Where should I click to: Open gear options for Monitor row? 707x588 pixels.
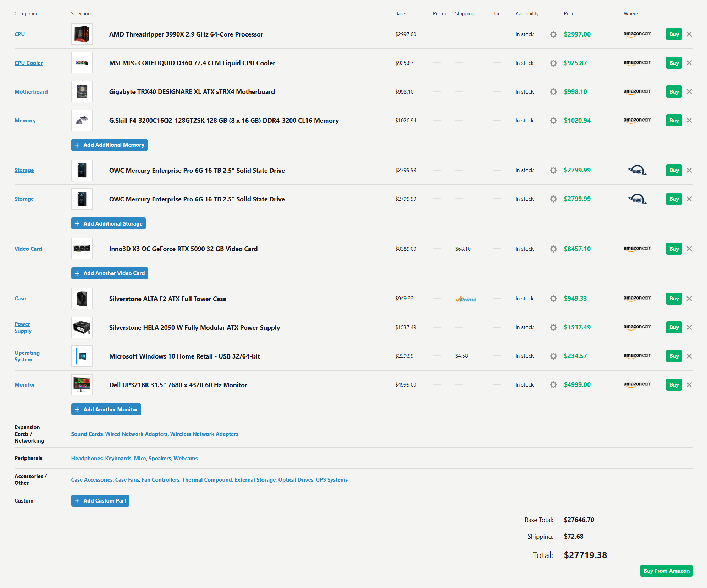[553, 385]
